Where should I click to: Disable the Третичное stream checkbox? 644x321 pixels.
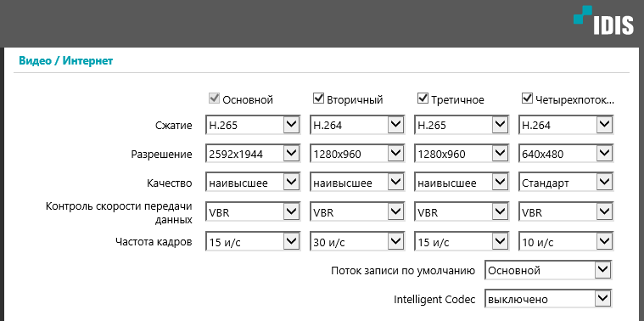point(423,99)
